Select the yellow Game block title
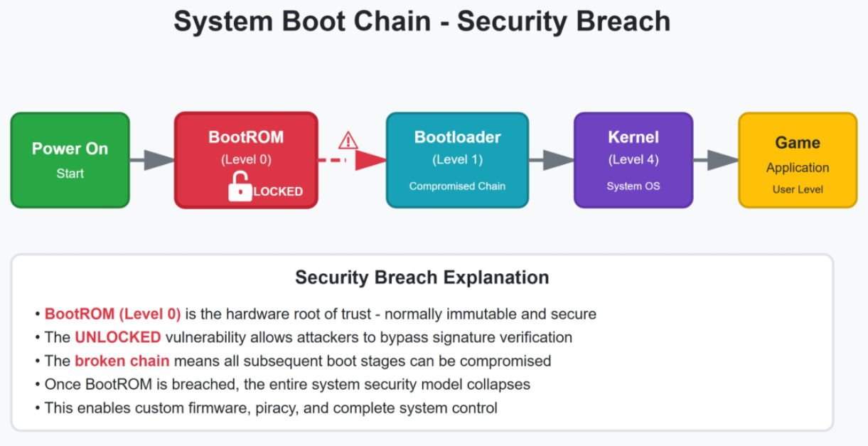The width and height of the screenshot is (868, 446). click(798, 142)
